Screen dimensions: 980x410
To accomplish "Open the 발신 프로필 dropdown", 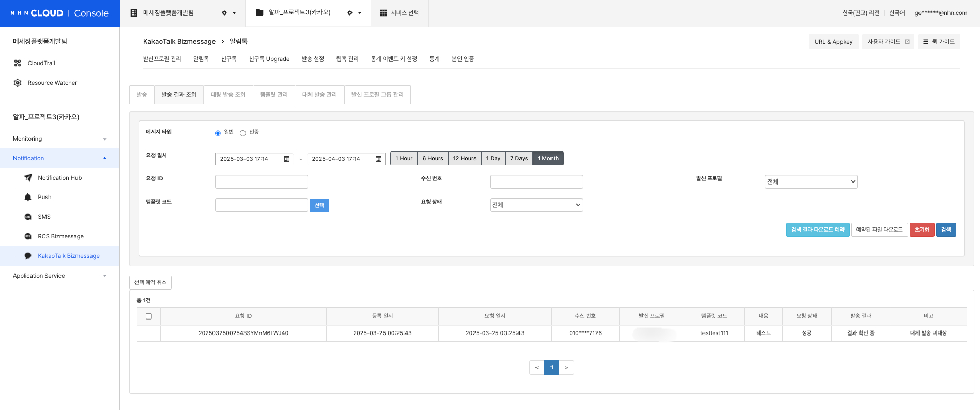I will 811,181.
